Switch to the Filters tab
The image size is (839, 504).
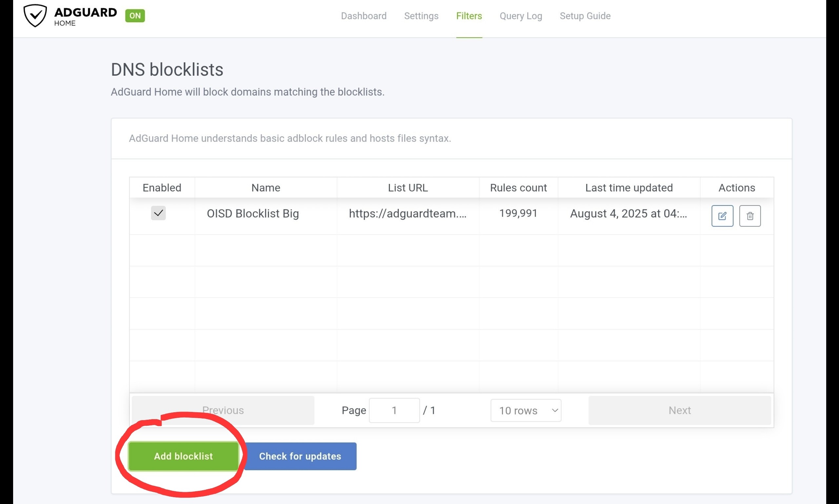pos(469,16)
